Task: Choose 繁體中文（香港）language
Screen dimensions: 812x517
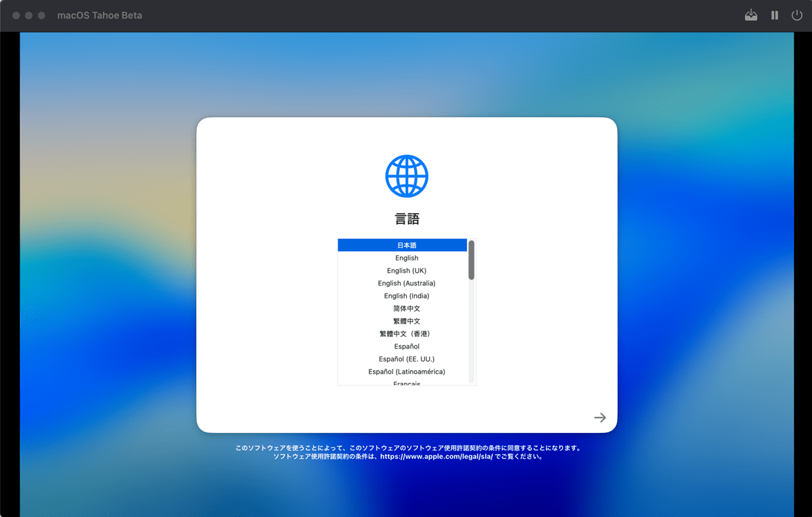Action: (x=403, y=334)
